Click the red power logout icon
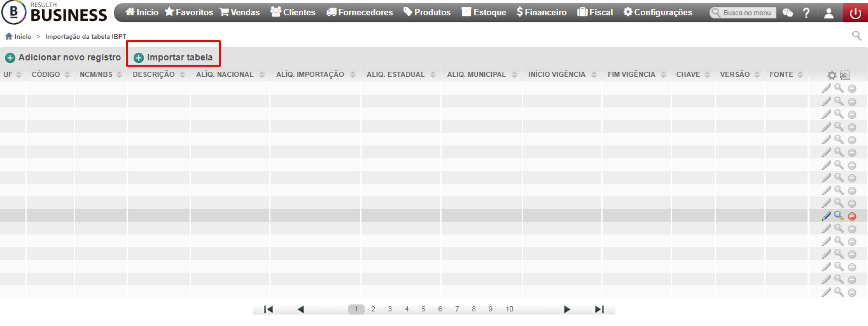868x326 pixels. (x=855, y=13)
